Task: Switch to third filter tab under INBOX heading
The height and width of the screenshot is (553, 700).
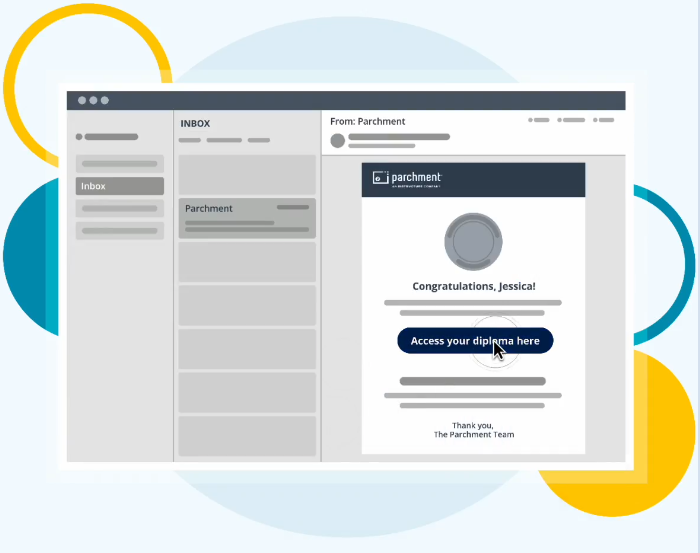Action: click(x=259, y=140)
